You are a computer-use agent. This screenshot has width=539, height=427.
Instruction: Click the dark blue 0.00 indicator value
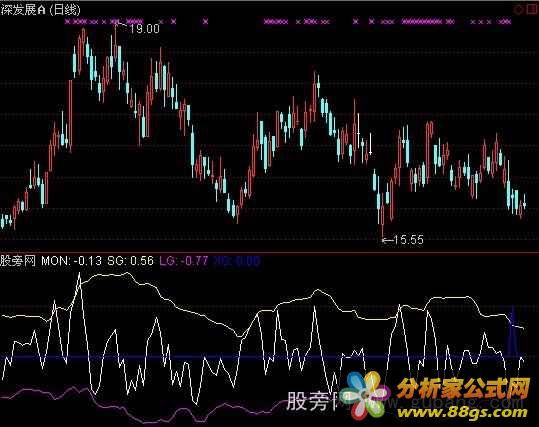[x=237, y=261]
